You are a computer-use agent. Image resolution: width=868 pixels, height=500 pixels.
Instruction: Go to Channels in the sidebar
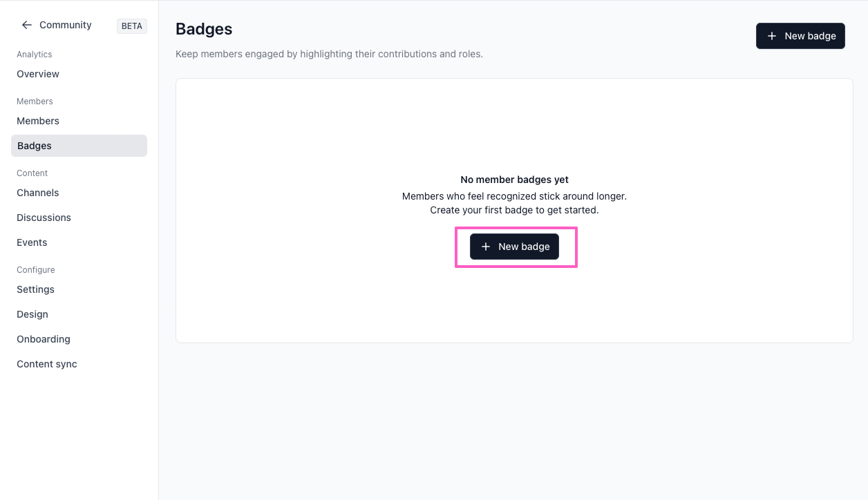click(x=38, y=193)
